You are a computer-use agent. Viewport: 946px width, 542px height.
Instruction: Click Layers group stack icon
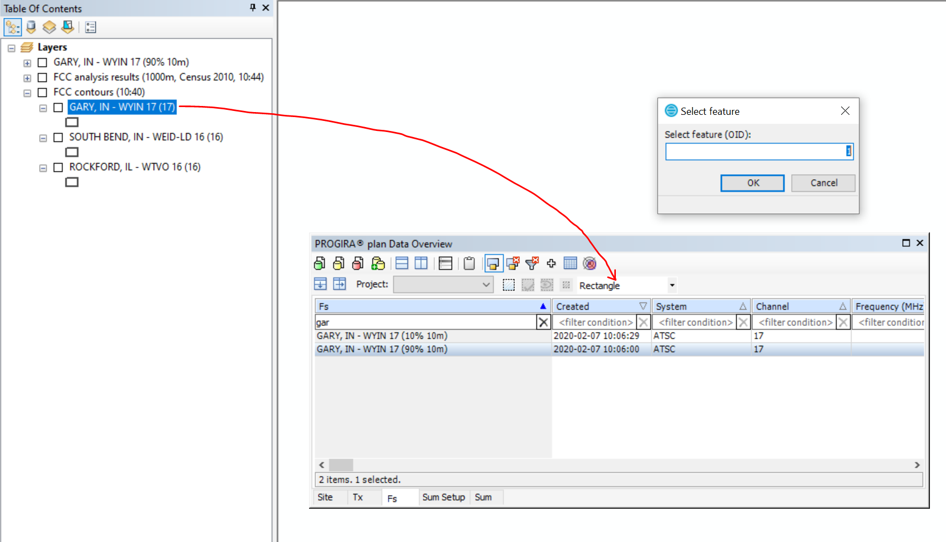27,47
